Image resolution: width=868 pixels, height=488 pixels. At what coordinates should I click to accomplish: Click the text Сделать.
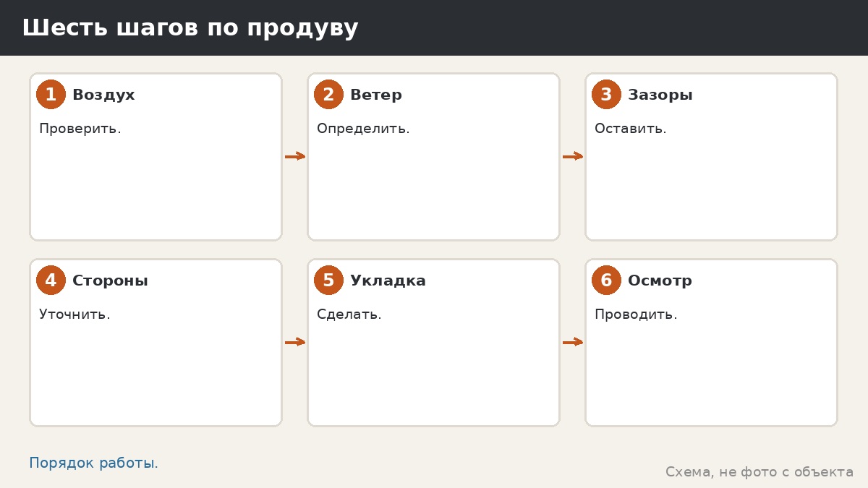[349, 314]
